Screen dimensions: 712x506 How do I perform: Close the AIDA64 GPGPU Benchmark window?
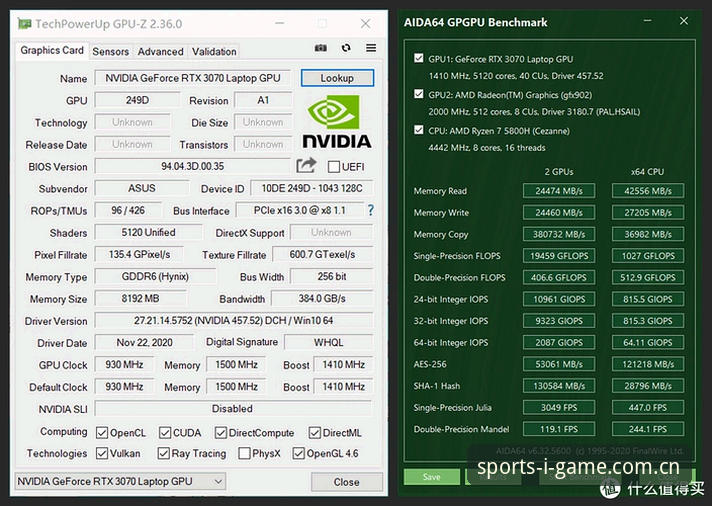(x=684, y=21)
